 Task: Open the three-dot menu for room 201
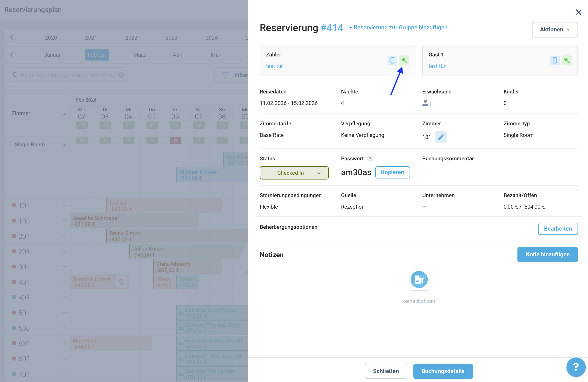tap(64, 236)
